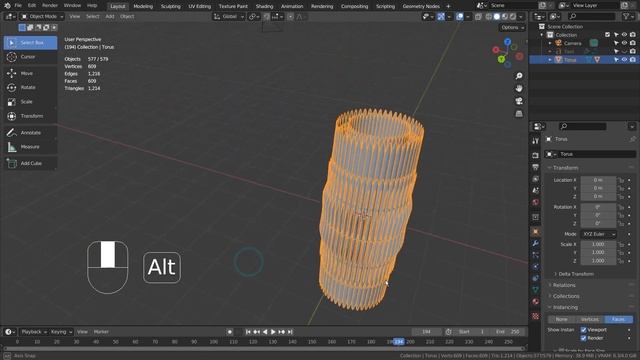The height and width of the screenshot is (360, 640).
Task: Toggle viewport overlays button
Action: pyautogui.click(x=460, y=17)
